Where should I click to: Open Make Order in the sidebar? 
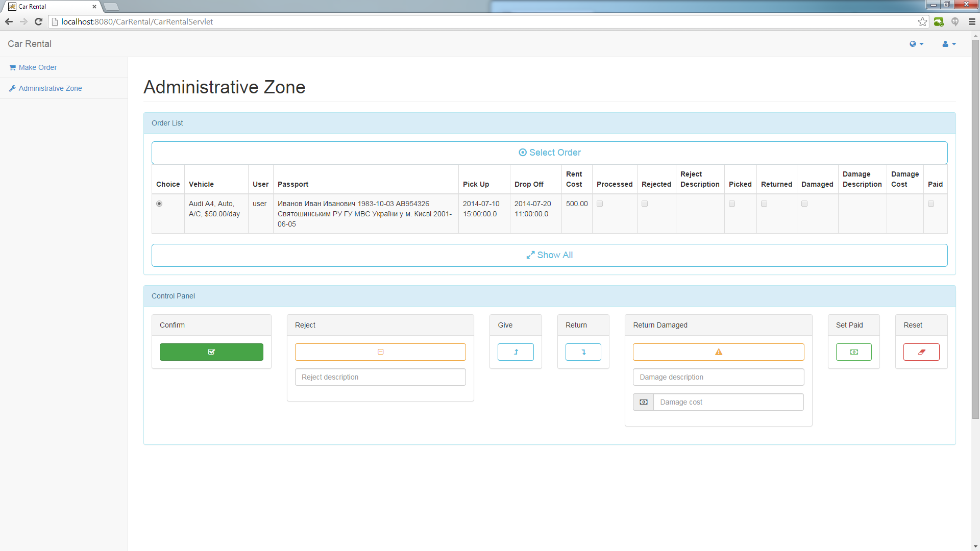pos(38,67)
